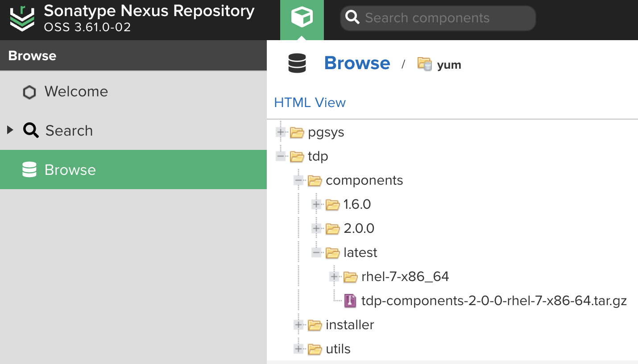Click the 2.0.0 folder icon
This screenshot has width=638, height=364.
332,229
